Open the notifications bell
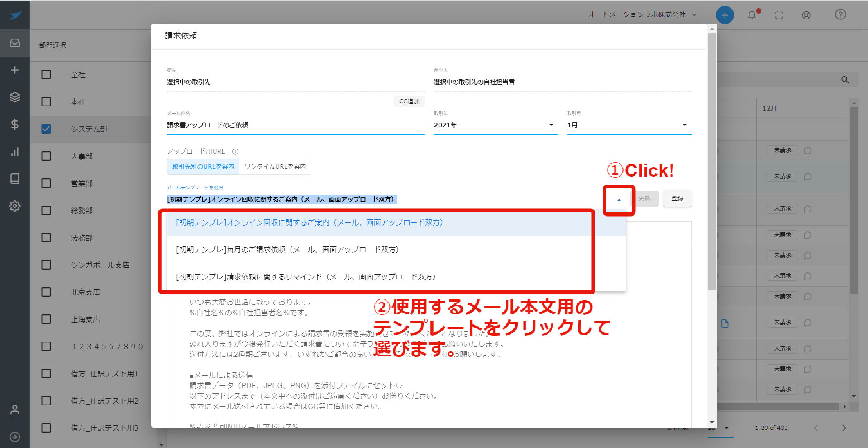 click(752, 15)
